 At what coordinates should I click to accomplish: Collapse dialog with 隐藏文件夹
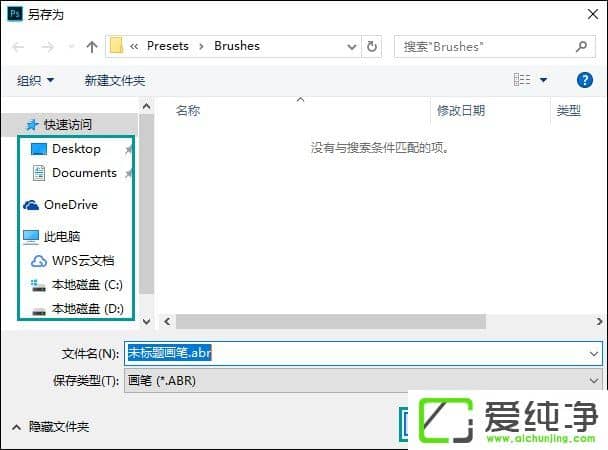50,427
